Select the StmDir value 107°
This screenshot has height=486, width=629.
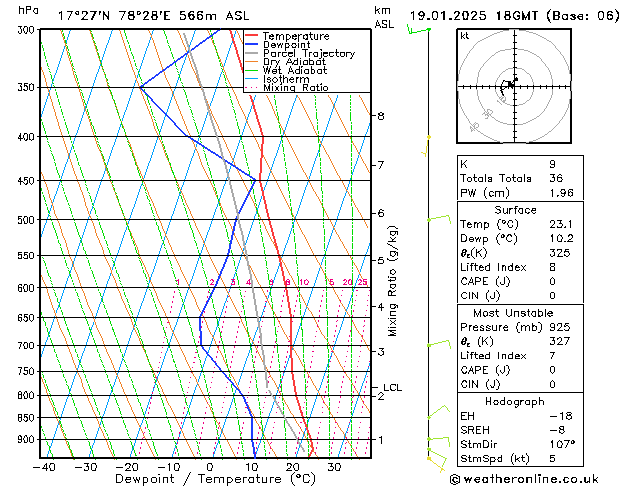pyautogui.click(x=562, y=444)
